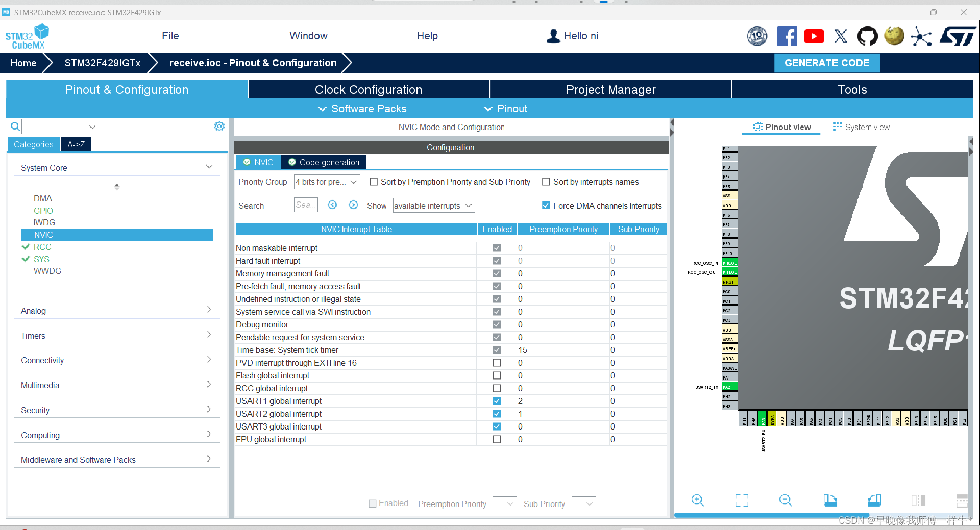
Task: Click the GENERATE CODE button
Action: (827, 63)
